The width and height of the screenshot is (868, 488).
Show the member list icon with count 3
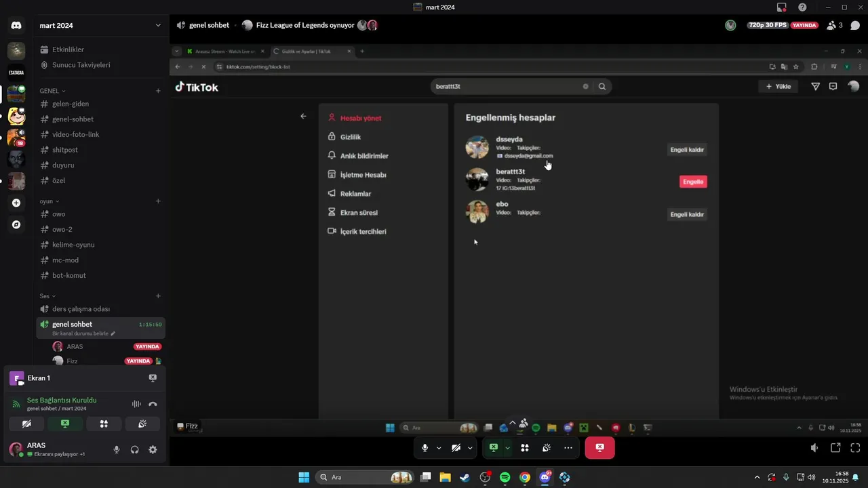tap(834, 25)
